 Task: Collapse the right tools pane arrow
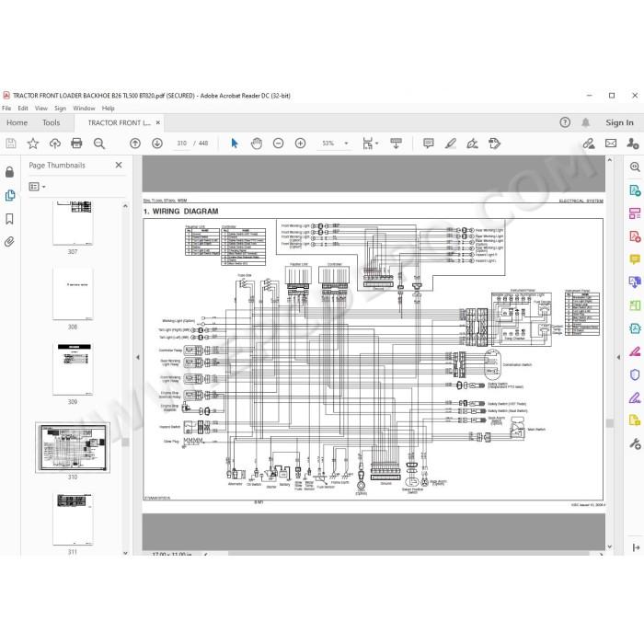pos(618,357)
